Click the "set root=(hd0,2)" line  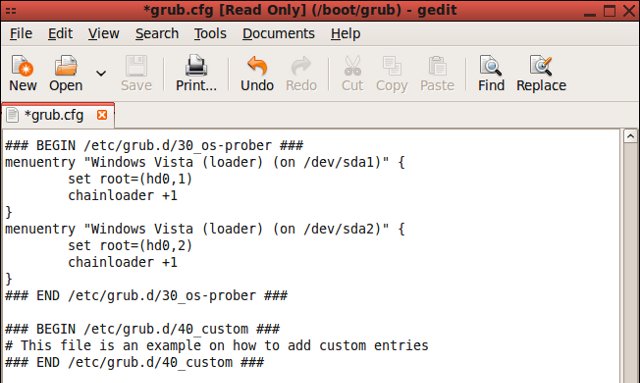click(130, 245)
